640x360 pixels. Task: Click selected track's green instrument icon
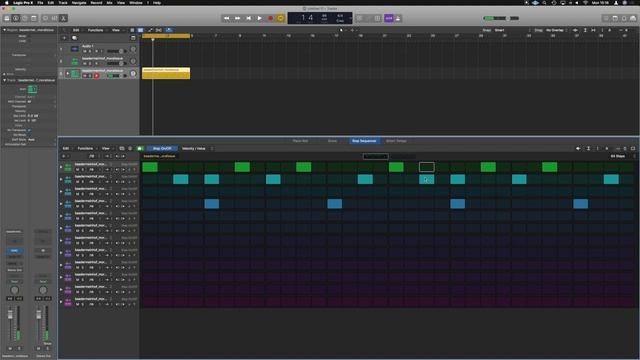pyautogui.click(x=75, y=74)
